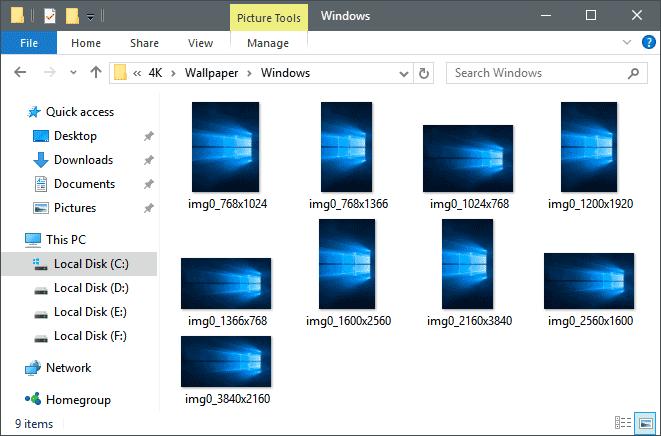Click the folder system icon in title bar
The width and height of the screenshot is (661, 436).
[x=18, y=16]
